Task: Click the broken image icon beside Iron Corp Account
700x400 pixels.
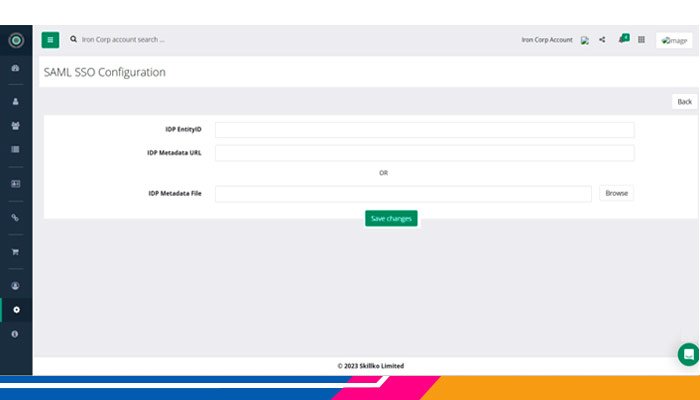Action: click(585, 40)
